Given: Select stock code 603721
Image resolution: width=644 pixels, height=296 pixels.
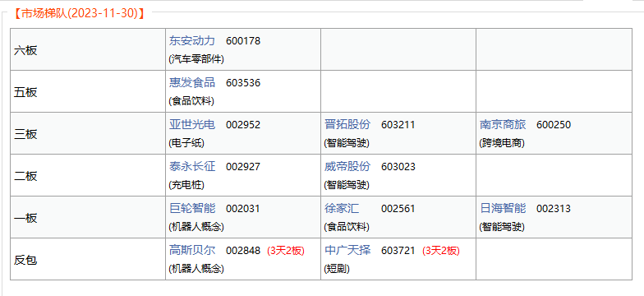Looking at the screenshot, I should (x=398, y=251).
